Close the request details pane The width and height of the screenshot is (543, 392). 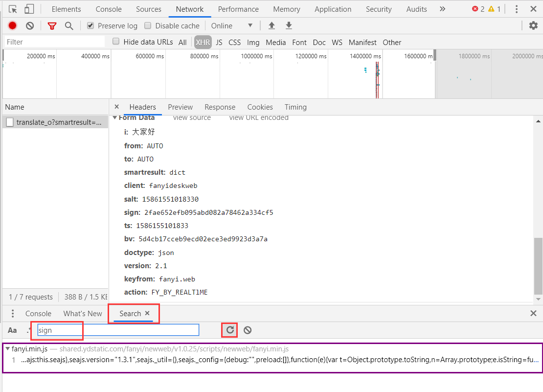pos(117,107)
